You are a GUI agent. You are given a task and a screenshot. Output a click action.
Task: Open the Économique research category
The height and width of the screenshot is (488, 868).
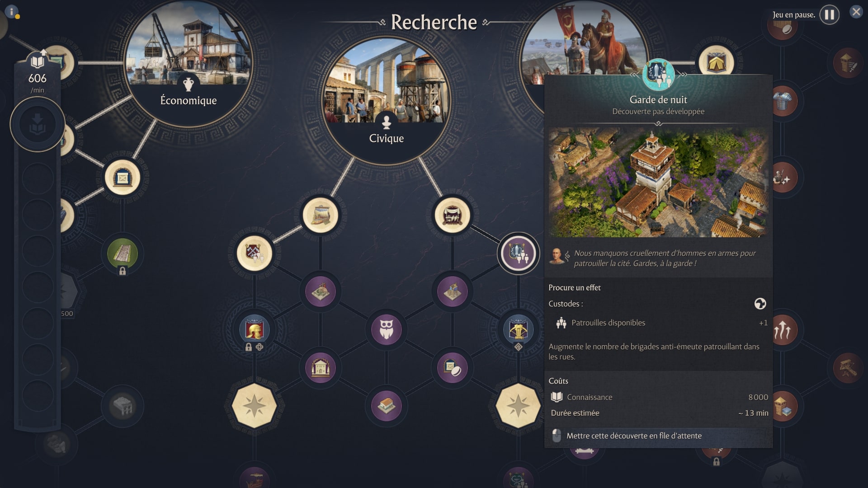(x=188, y=63)
